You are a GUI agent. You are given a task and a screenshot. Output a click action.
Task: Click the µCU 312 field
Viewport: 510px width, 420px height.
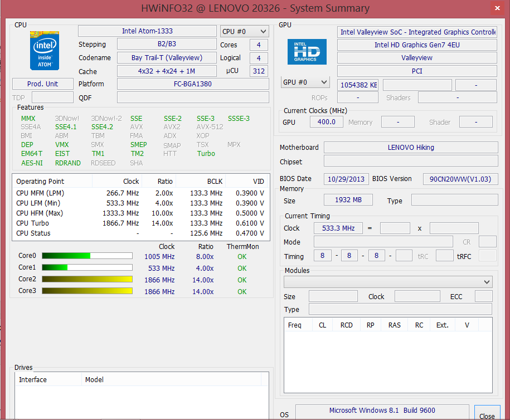[x=259, y=71]
